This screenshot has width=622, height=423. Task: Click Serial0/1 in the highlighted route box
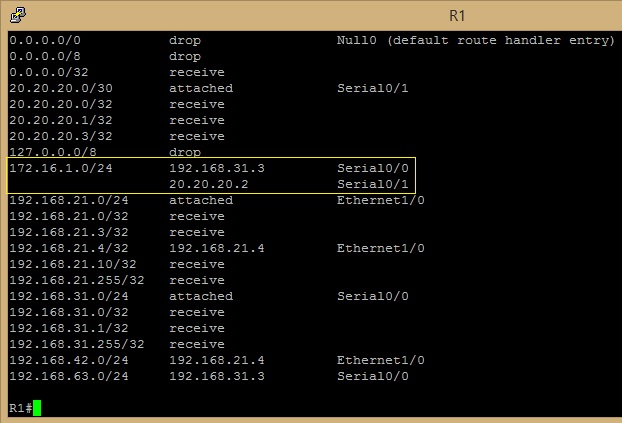pyautogui.click(x=372, y=184)
